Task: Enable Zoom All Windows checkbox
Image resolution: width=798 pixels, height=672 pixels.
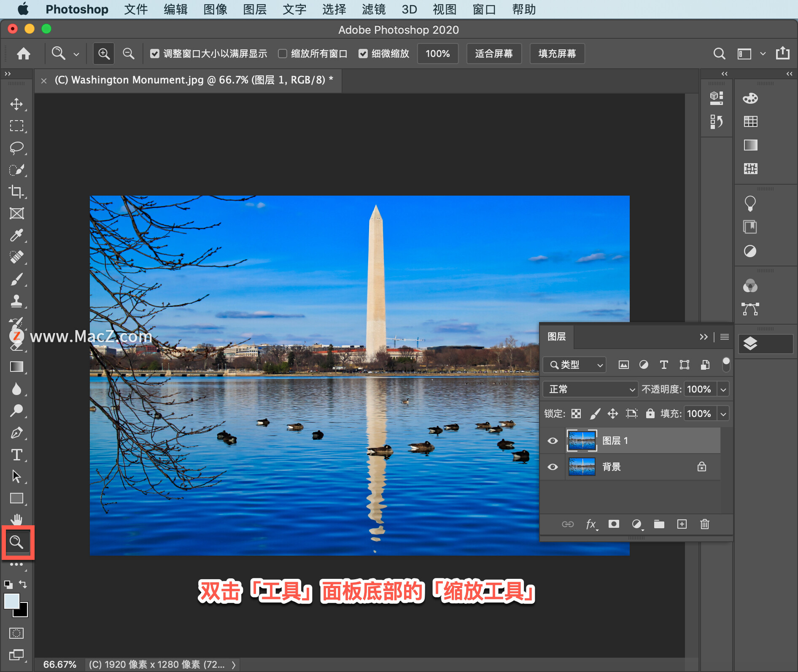Action: [283, 54]
